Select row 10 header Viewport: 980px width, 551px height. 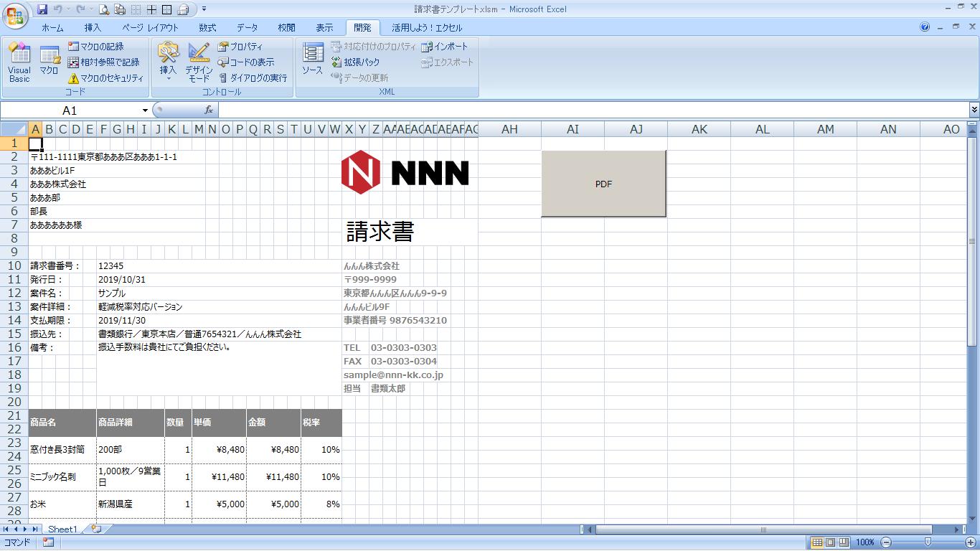(x=14, y=265)
